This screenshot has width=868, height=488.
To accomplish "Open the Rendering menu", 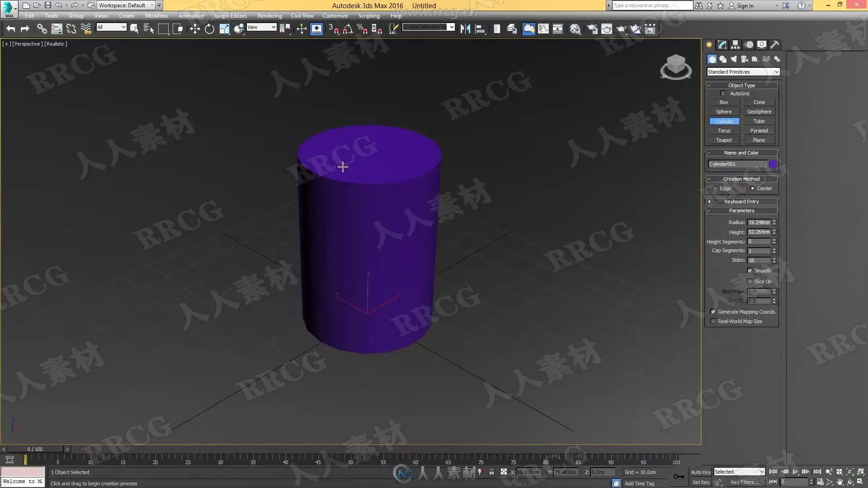I will (x=269, y=16).
